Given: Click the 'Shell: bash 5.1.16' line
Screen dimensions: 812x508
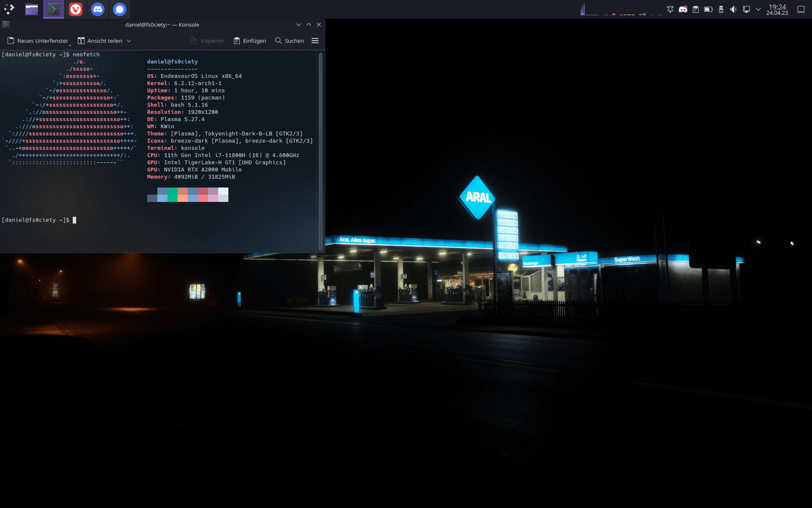Looking at the screenshot, I should pyautogui.click(x=178, y=105).
